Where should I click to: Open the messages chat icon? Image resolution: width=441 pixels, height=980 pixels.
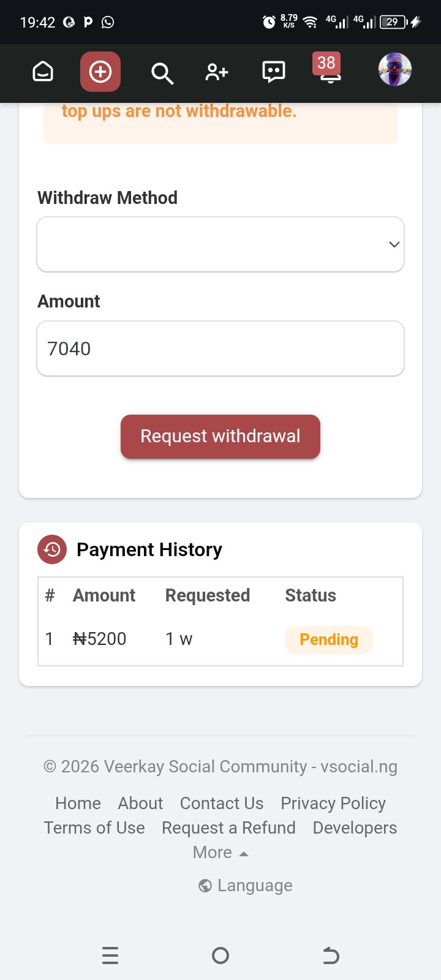pyautogui.click(x=273, y=72)
